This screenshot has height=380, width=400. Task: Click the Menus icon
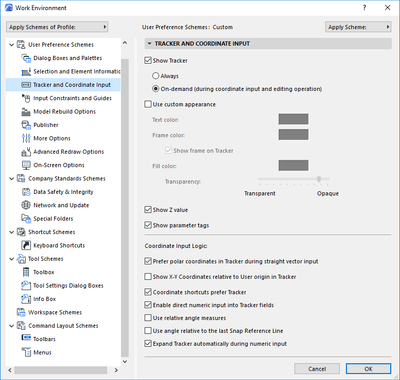26,352
